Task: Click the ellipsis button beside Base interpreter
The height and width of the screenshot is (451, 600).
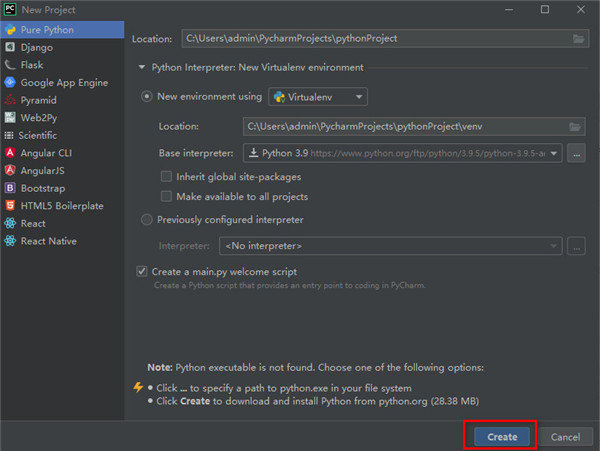Action: (x=576, y=153)
